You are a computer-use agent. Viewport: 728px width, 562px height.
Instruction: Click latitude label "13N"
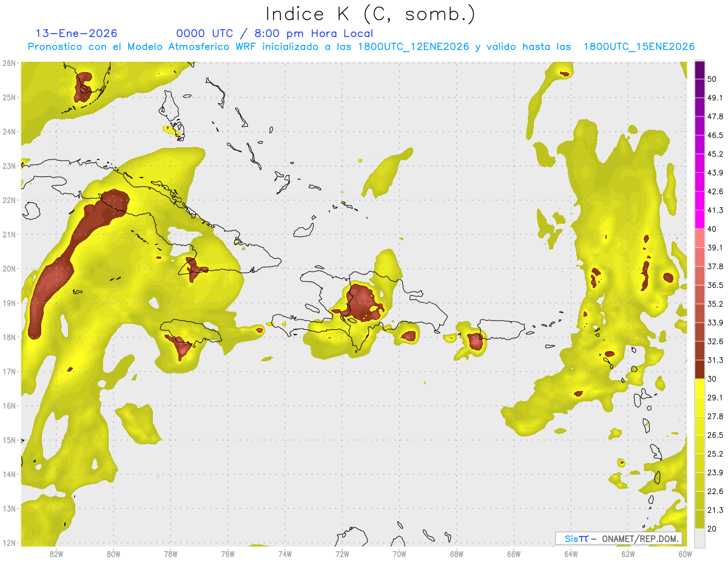pos(9,509)
